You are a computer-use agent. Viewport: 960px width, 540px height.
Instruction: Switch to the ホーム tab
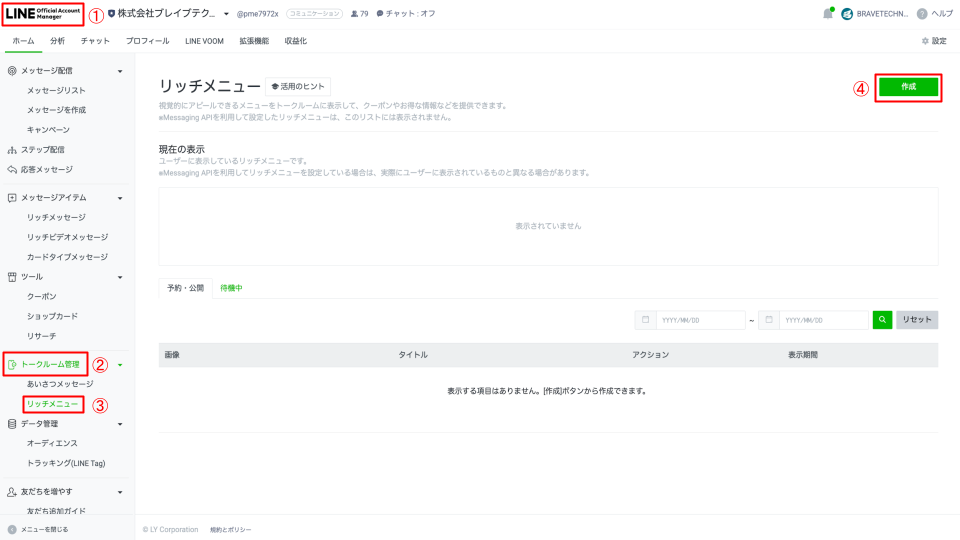click(x=23, y=41)
